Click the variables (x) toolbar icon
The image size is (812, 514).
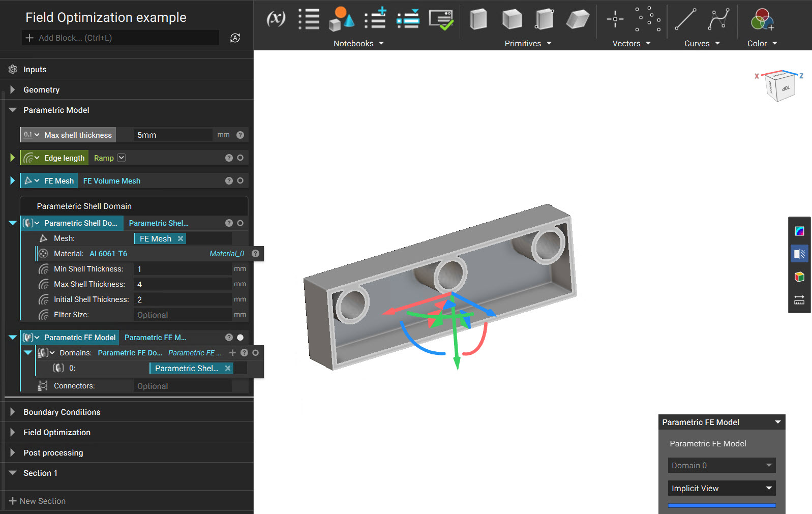[x=276, y=19]
